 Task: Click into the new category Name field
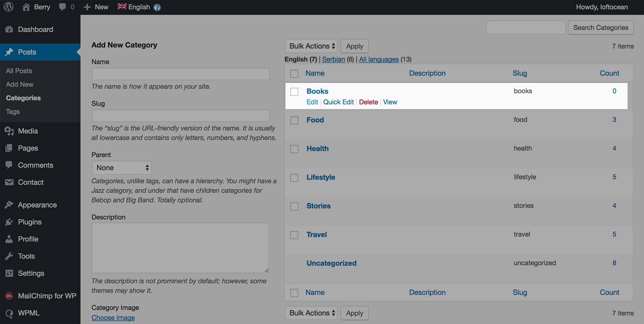pos(181,74)
